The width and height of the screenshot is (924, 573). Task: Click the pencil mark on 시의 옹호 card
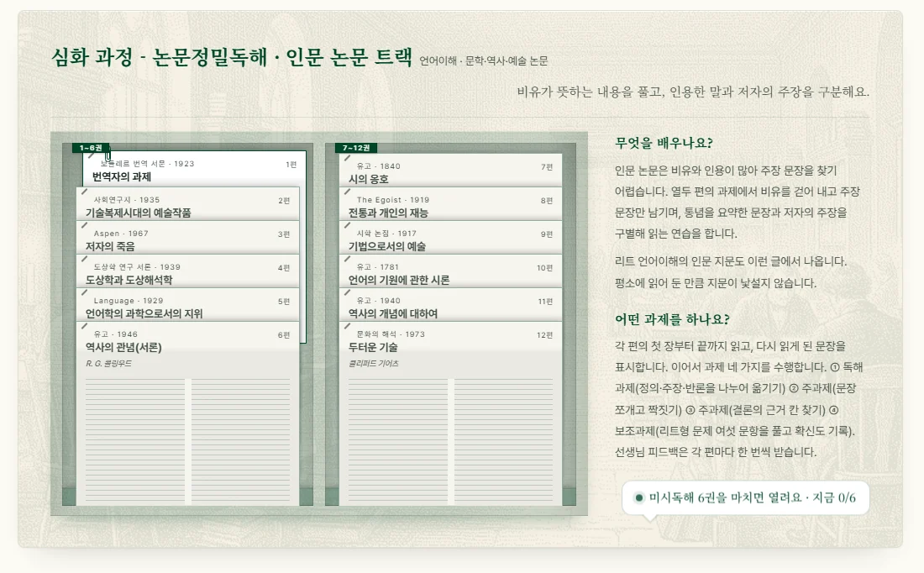(347, 158)
